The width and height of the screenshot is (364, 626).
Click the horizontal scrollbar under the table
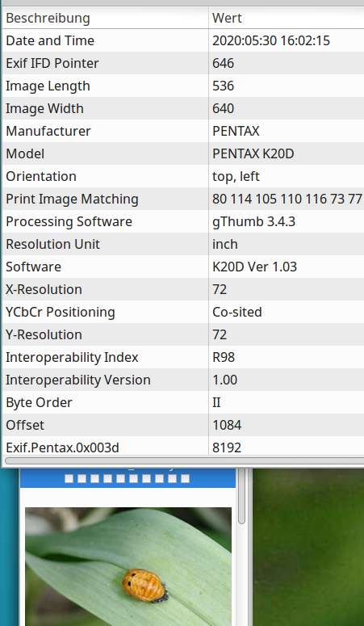click(x=183, y=460)
